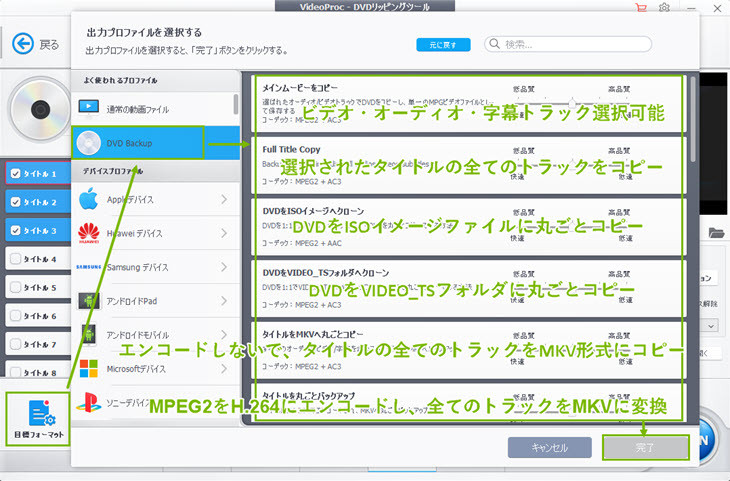The width and height of the screenshot is (730, 481).
Task: Click the Microsoft Windows logo icon
Action: pos(88,368)
